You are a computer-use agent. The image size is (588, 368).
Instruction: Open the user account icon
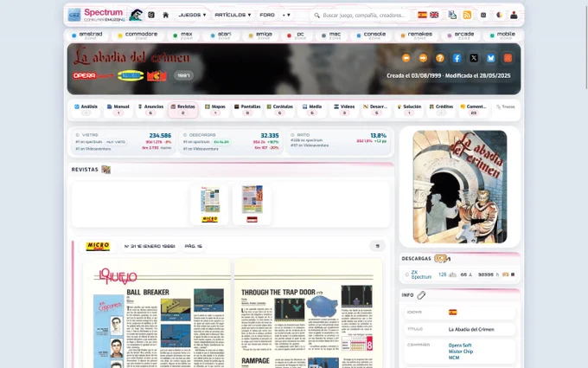pyautogui.click(x=514, y=15)
